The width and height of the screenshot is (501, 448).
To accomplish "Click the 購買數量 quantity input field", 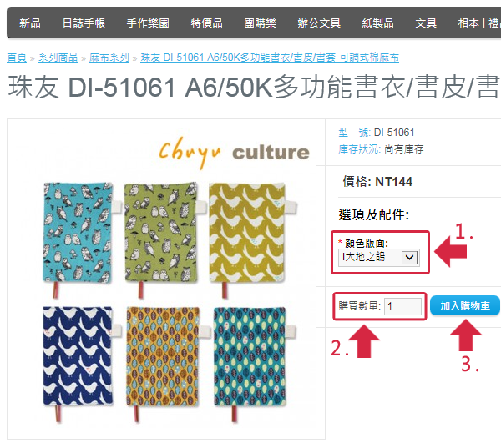I will [402, 306].
